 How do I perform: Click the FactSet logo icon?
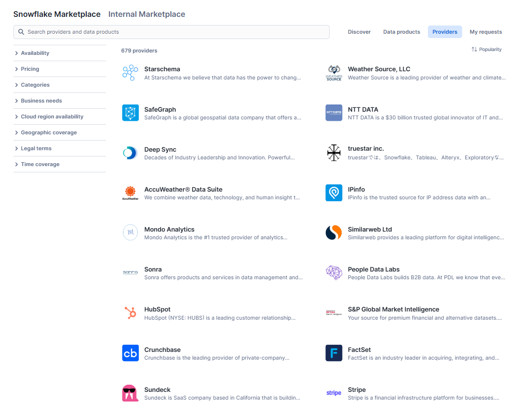[333, 353]
